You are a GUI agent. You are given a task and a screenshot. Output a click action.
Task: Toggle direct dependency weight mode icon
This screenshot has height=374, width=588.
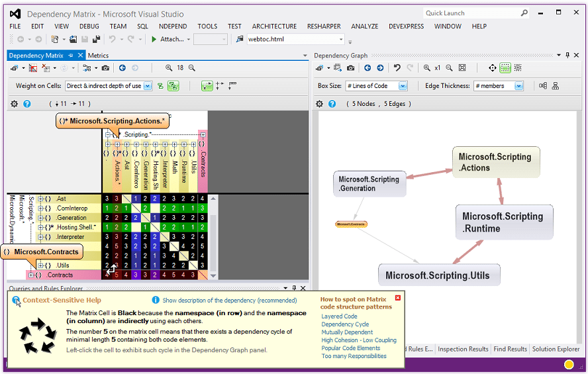click(x=160, y=86)
